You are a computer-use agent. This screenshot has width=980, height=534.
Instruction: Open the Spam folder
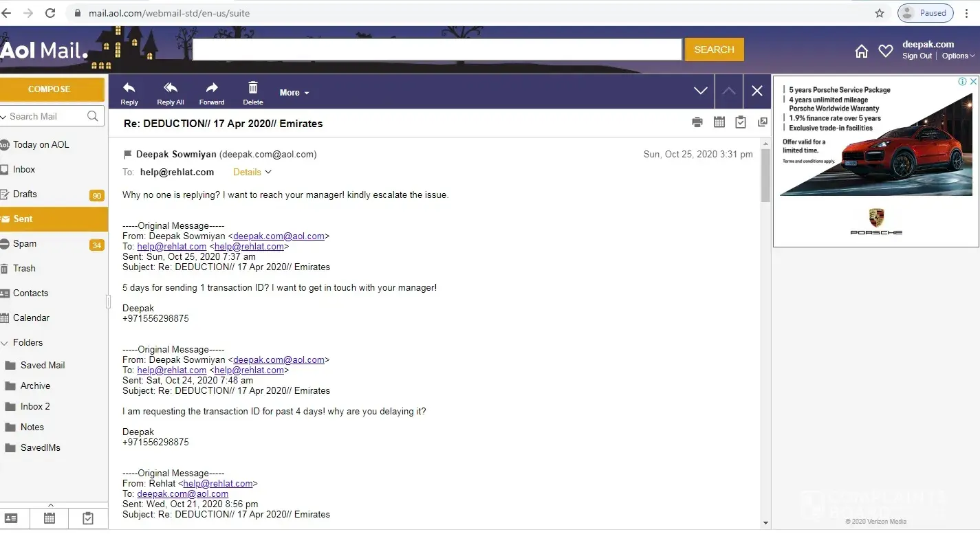[25, 244]
